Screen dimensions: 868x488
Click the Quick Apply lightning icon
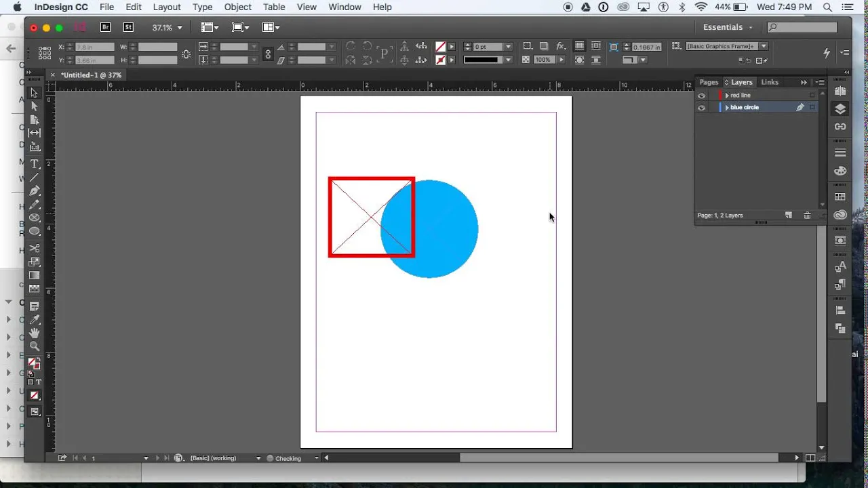point(827,53)
